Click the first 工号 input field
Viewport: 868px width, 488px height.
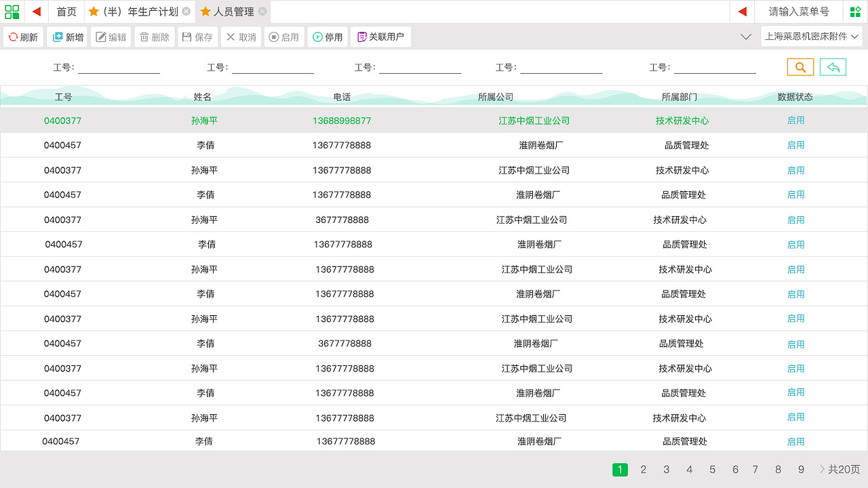click(x=119, y=67)
